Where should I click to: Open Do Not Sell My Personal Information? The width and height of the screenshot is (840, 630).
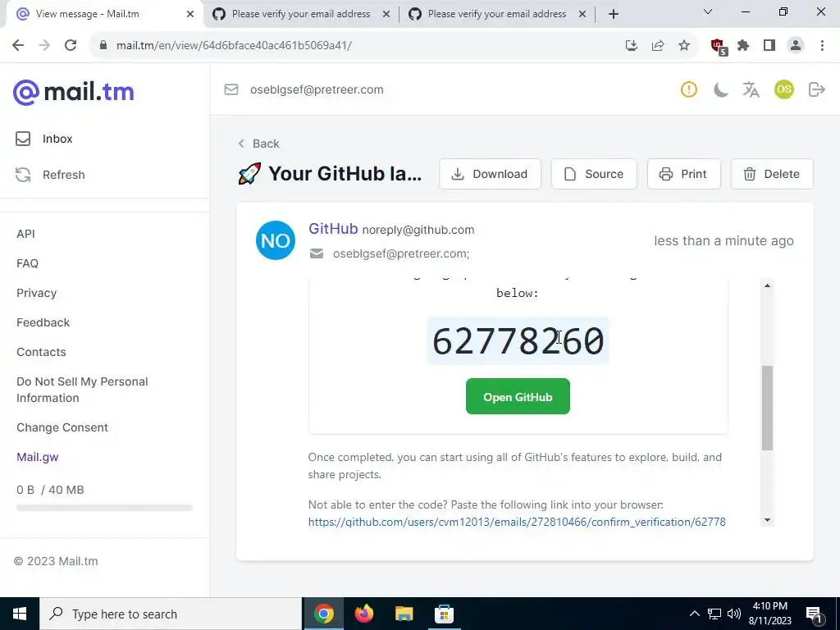coord(82,390)
